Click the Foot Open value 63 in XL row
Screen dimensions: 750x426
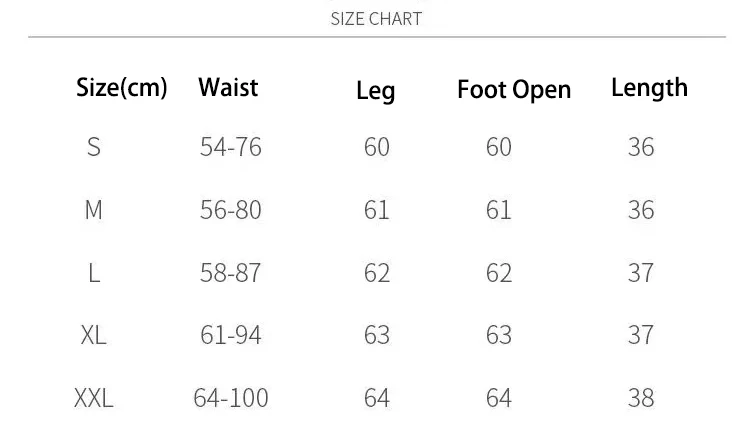point(499,335)
